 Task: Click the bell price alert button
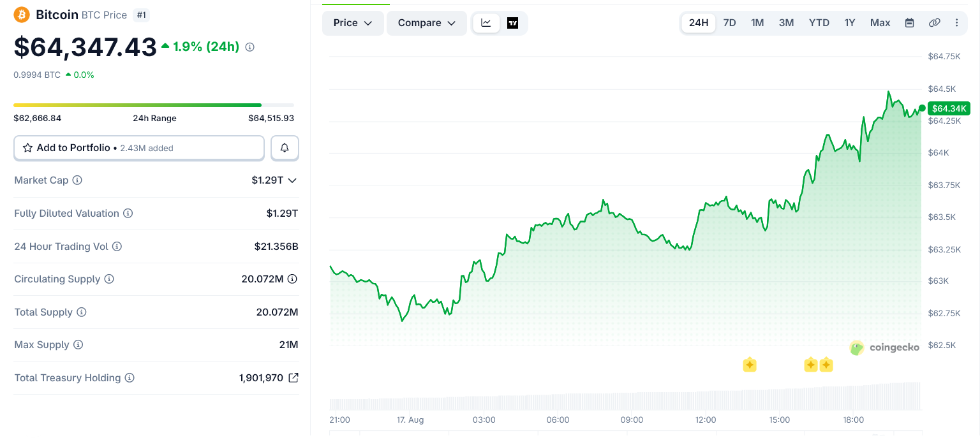point(285,148)
